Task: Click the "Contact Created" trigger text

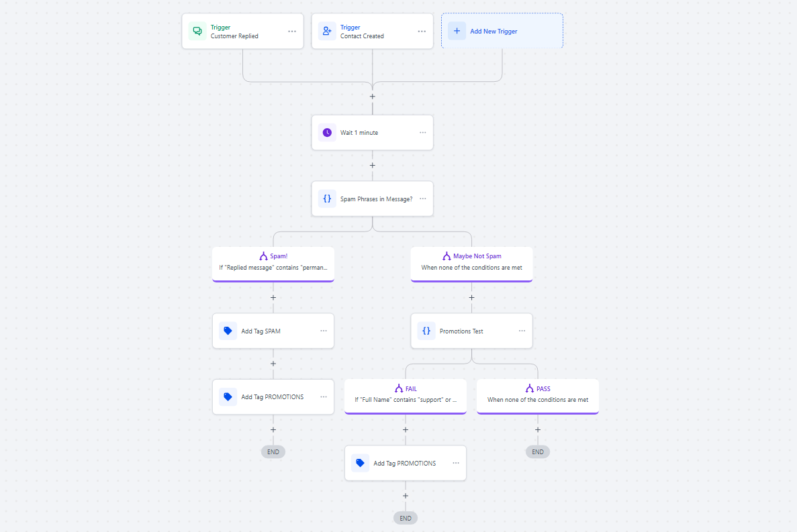Action: coord(362,36)
